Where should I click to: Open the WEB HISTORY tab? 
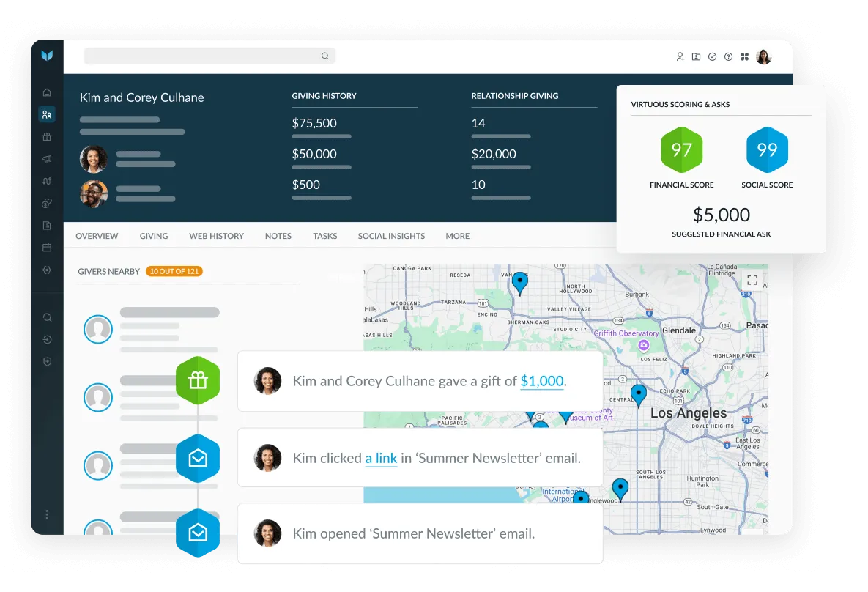216,236
